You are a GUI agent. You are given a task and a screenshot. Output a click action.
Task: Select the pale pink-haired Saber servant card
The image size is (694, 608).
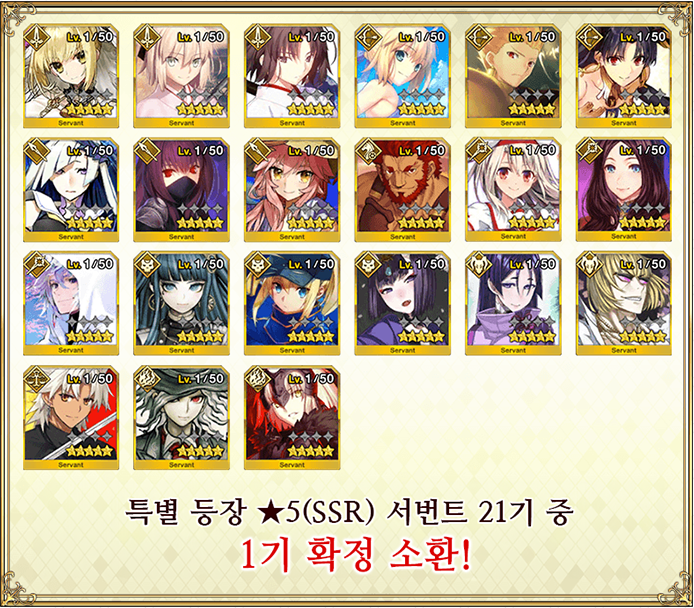click(x=181, y=76)
